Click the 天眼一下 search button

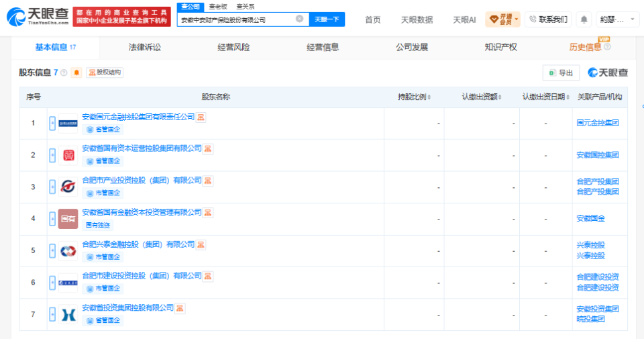(327, 19)
